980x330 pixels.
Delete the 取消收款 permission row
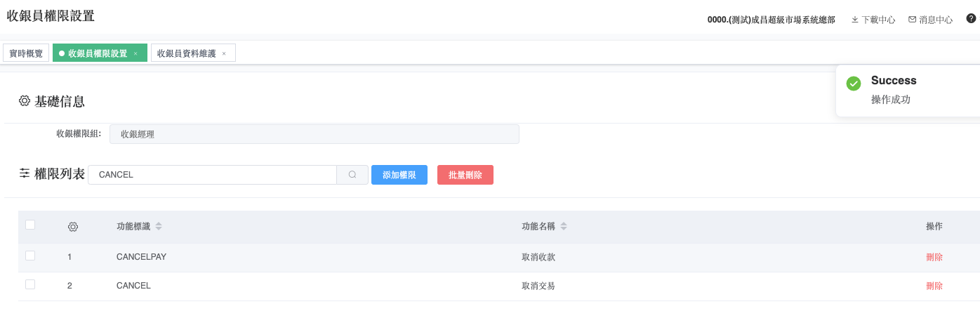(x=934, y=257)
